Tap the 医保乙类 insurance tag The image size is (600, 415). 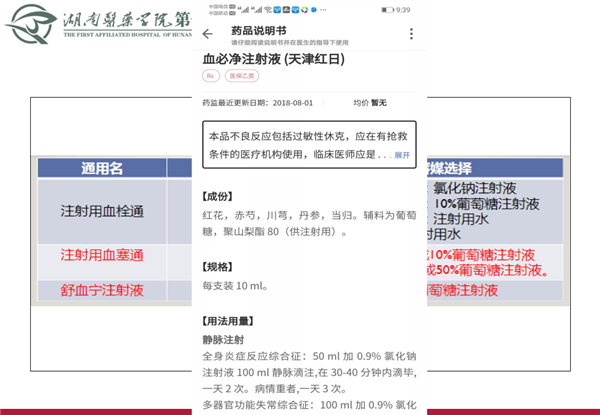coord(242,76)
